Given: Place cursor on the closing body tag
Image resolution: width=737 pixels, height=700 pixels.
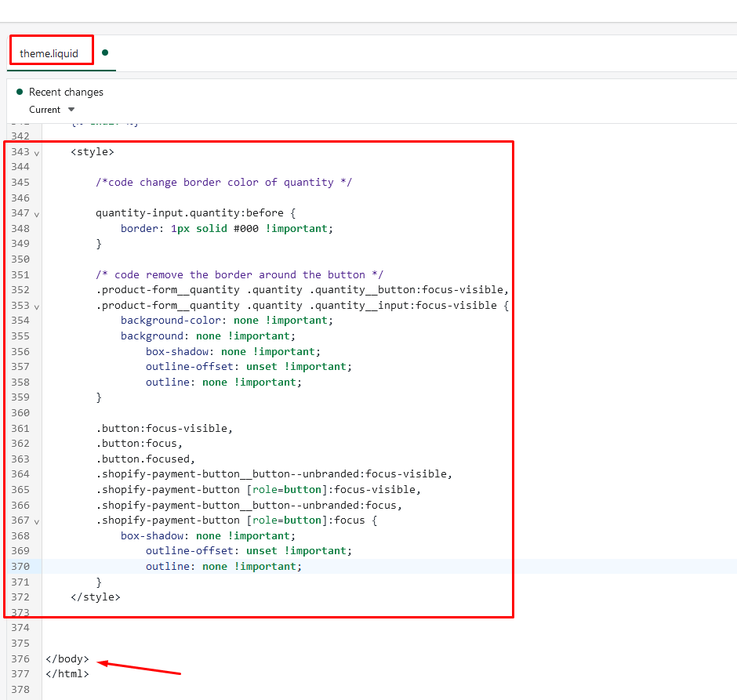Looking at the screenshot, I should pyautogui.click(x=67, y=658).
